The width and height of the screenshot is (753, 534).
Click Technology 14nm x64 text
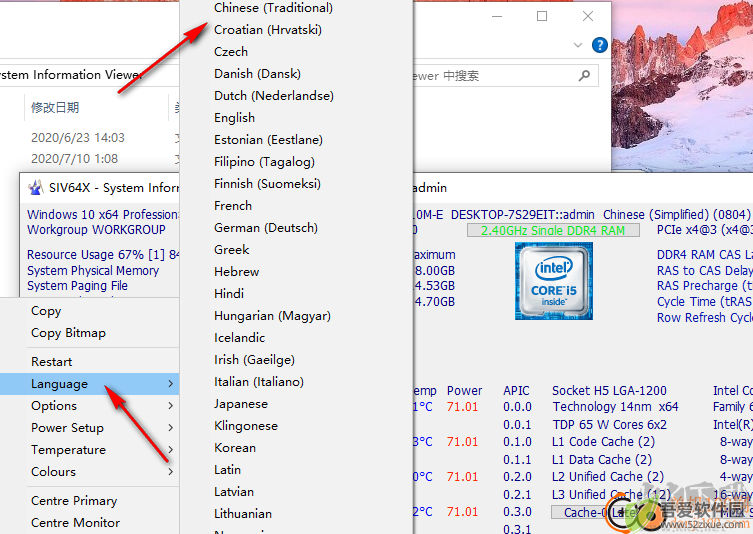[x=615, y=407]
